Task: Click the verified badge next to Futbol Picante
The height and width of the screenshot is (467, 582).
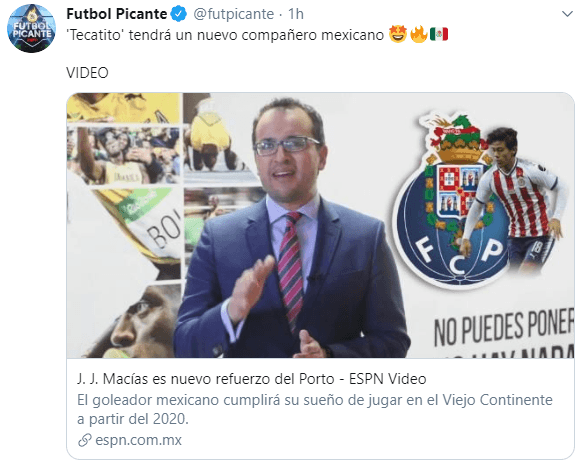Action: click(x=179, y=14)
